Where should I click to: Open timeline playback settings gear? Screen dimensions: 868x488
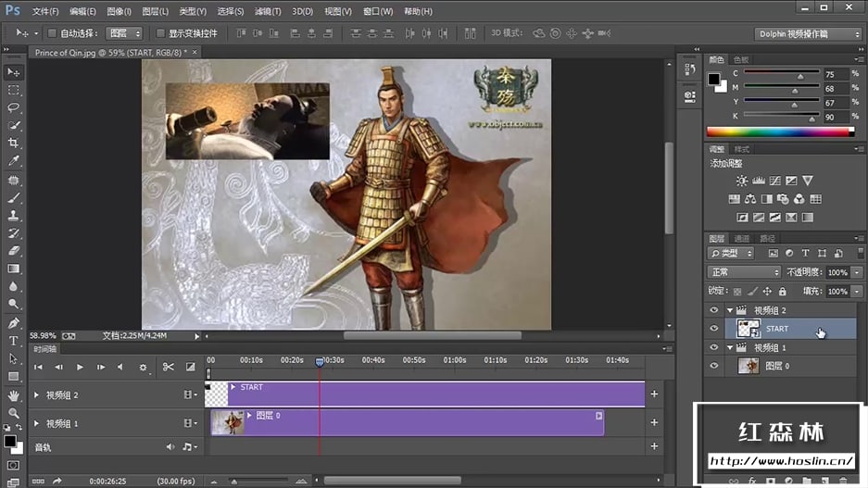[144, 367]
